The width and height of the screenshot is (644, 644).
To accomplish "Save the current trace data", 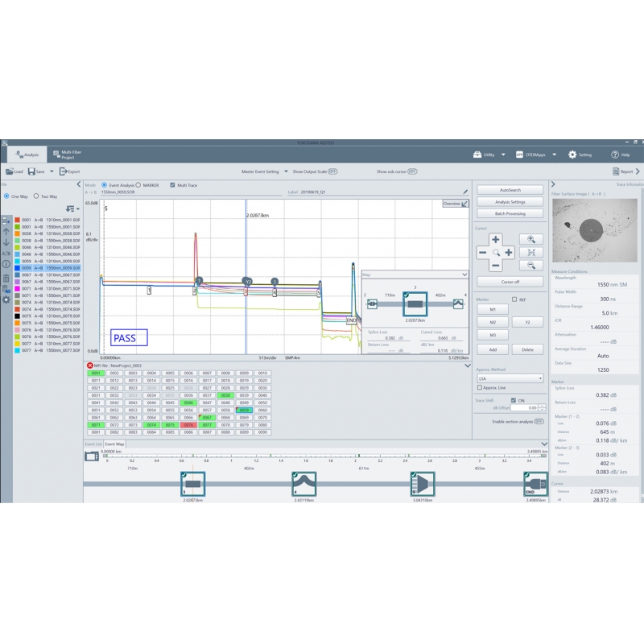I will pyautogui.click(x=36, y=171).
